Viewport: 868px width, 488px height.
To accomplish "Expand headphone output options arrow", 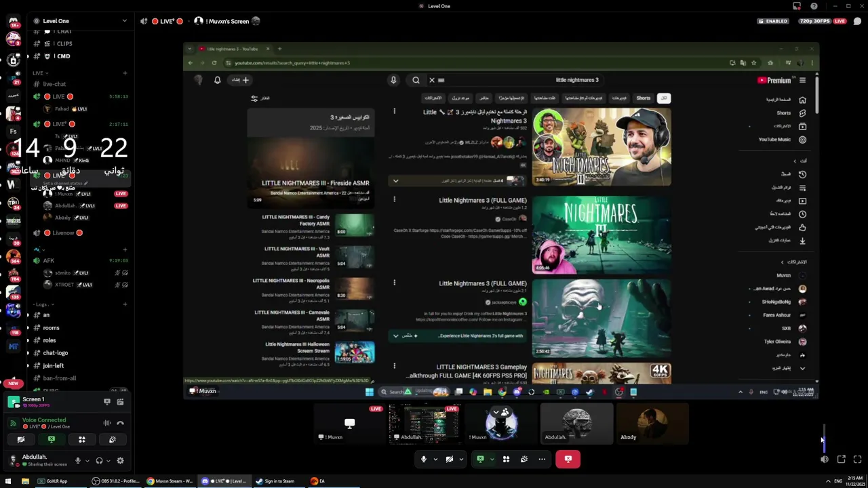I will coord(108,461).
